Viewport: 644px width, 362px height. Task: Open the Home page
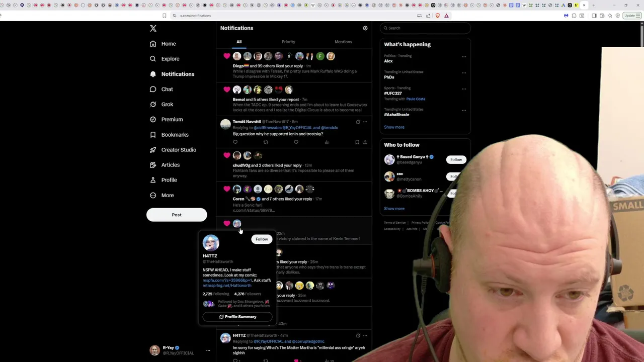(x=163, y=44)
